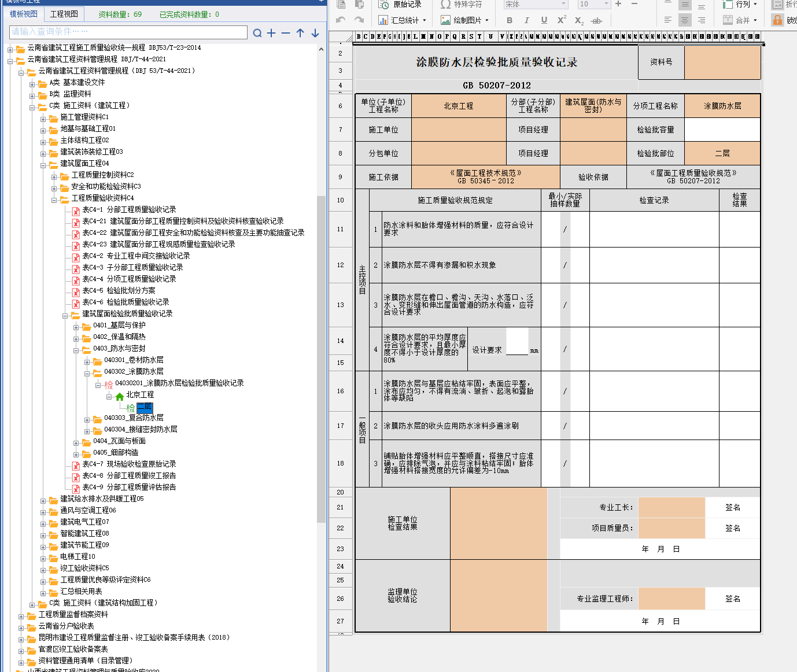The height and width of the screenshot is (672, 797).
Task: Apply strikethrough formatting
Action: (x=596, y=20)
